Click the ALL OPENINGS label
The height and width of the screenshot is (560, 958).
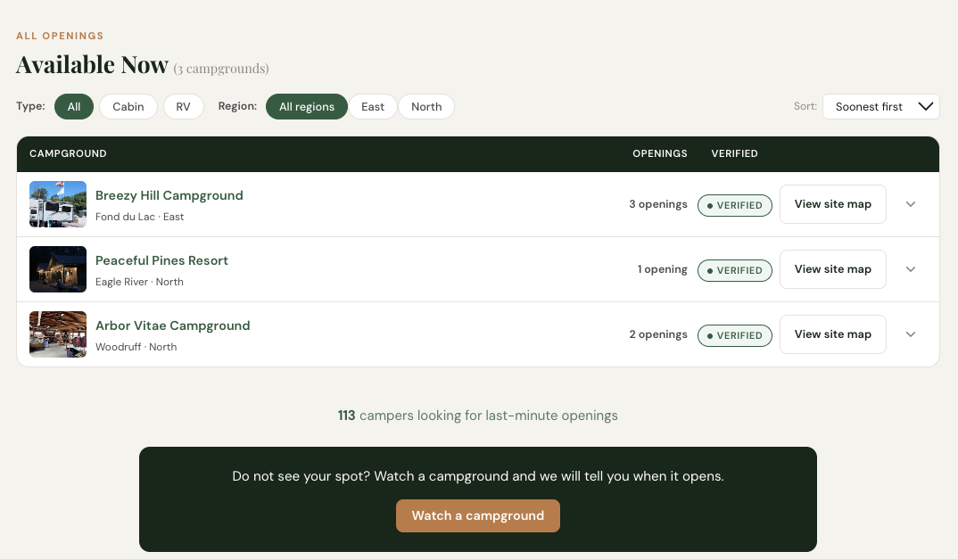point(60,36)
